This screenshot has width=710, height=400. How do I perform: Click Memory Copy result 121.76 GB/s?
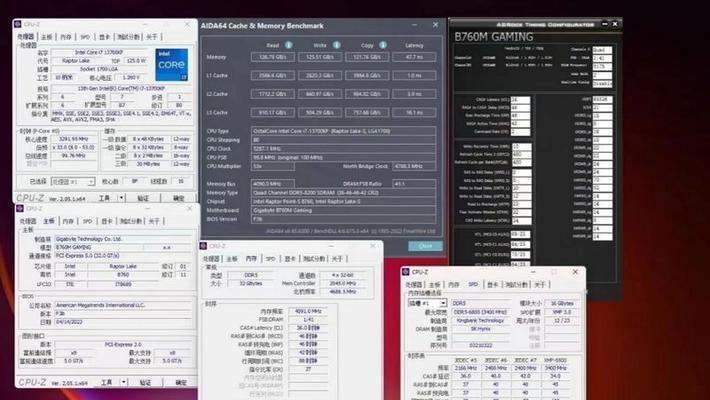pyautogui.click(x=367, y=57)
